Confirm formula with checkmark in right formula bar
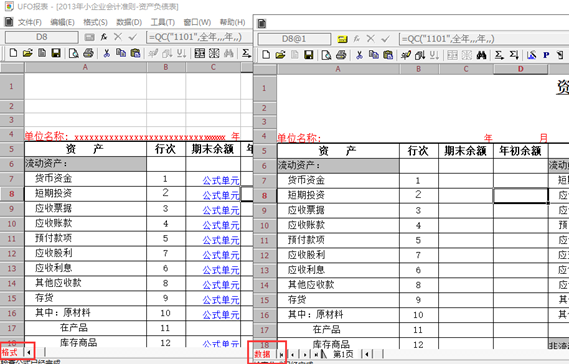This screenshot has width=569, height=364. tap(385, 39)
